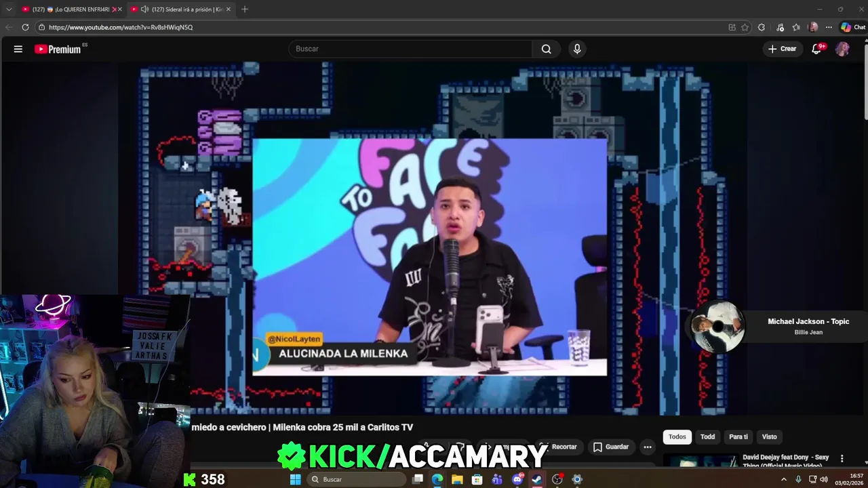Open more video actions ellipsis button

[648, 447]
